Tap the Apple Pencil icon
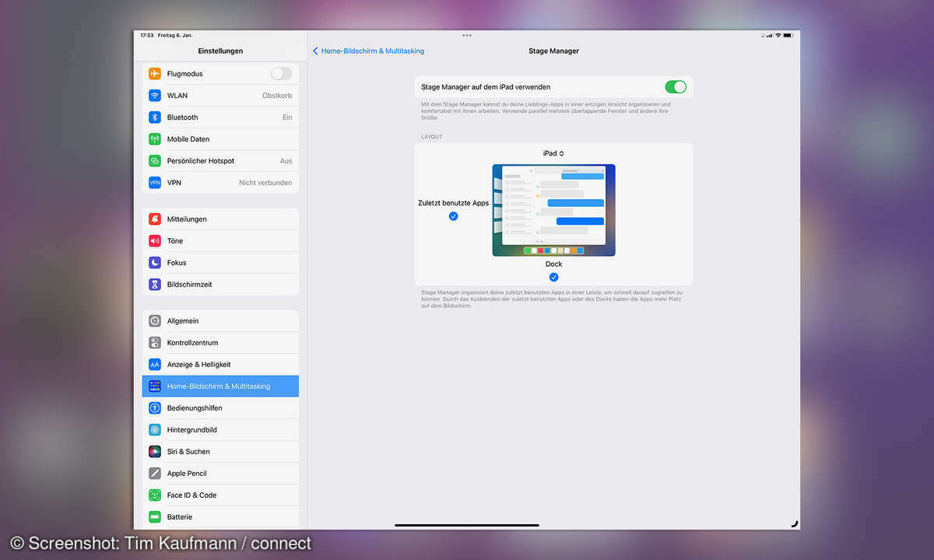This screenshot has width=934, height=560. coord(155,474)
